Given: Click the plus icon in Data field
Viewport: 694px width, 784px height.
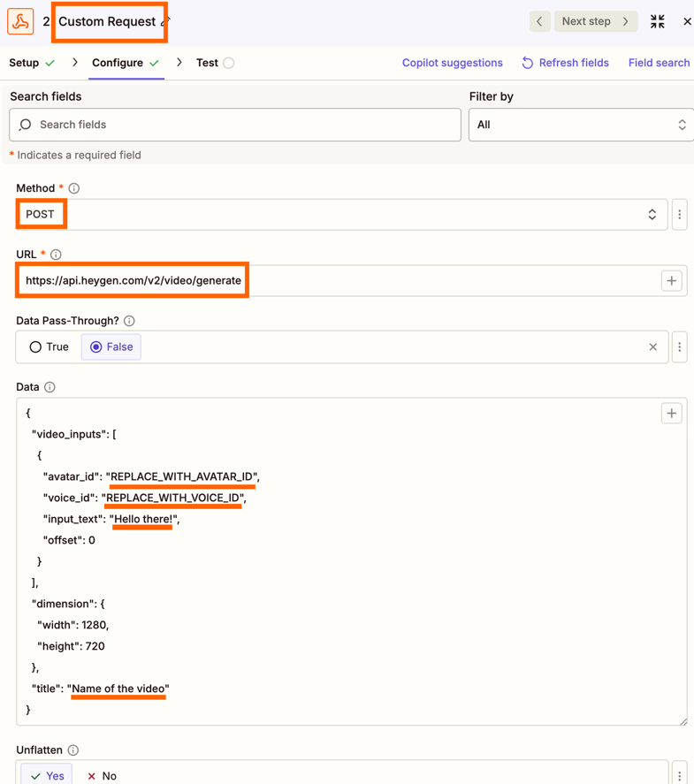Looking at the screenshot, I should [x=671, y=414].
